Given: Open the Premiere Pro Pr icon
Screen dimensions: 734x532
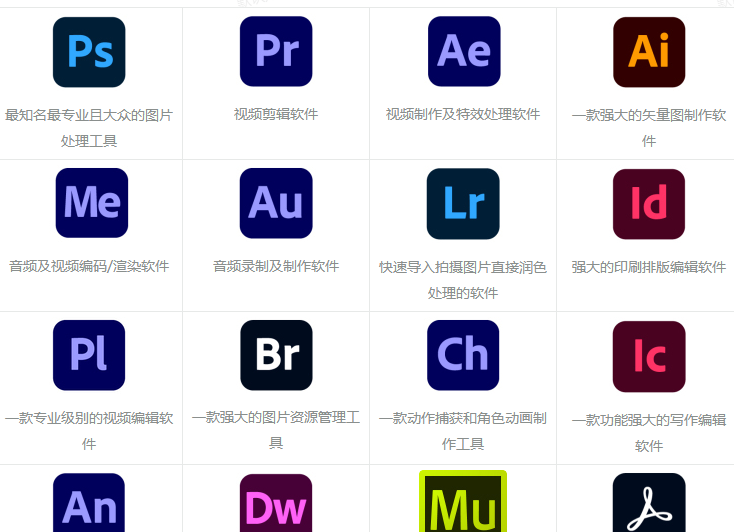Looking at the screenshot, I should coord(276,52).
